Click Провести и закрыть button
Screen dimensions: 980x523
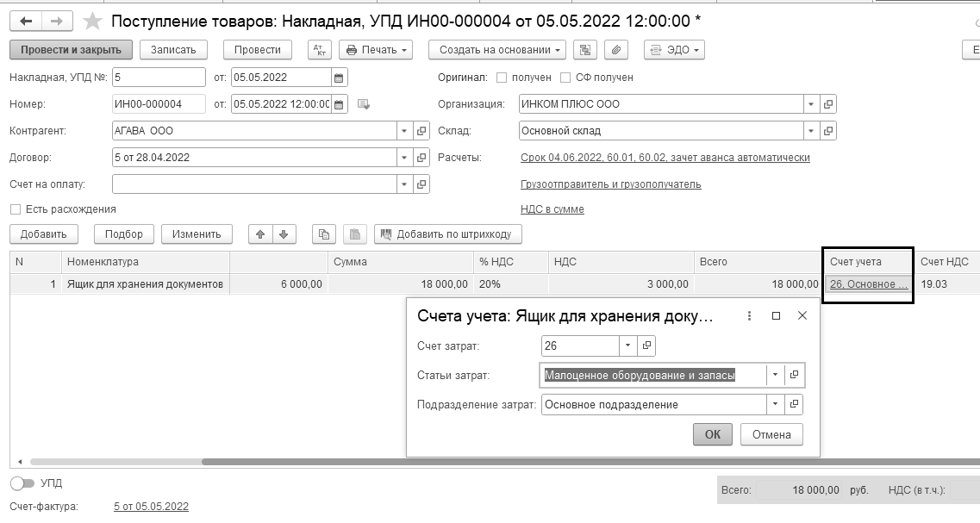[x=71, y=50]
